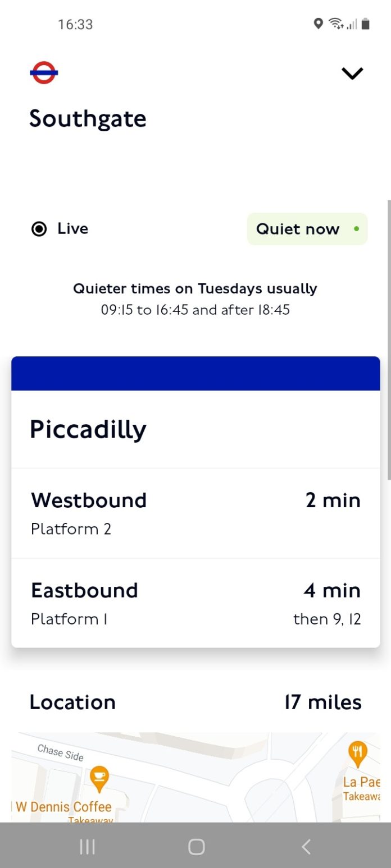Select the Location section header
391x868 pixels.
click(73, 702)
